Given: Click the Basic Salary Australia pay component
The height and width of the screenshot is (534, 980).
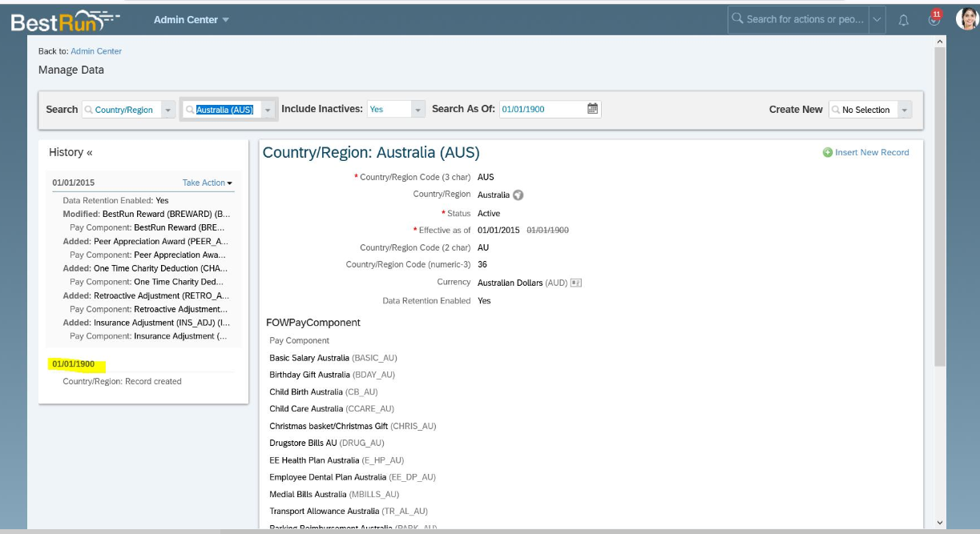Looking at the screenshot, I should coord(333,358).
